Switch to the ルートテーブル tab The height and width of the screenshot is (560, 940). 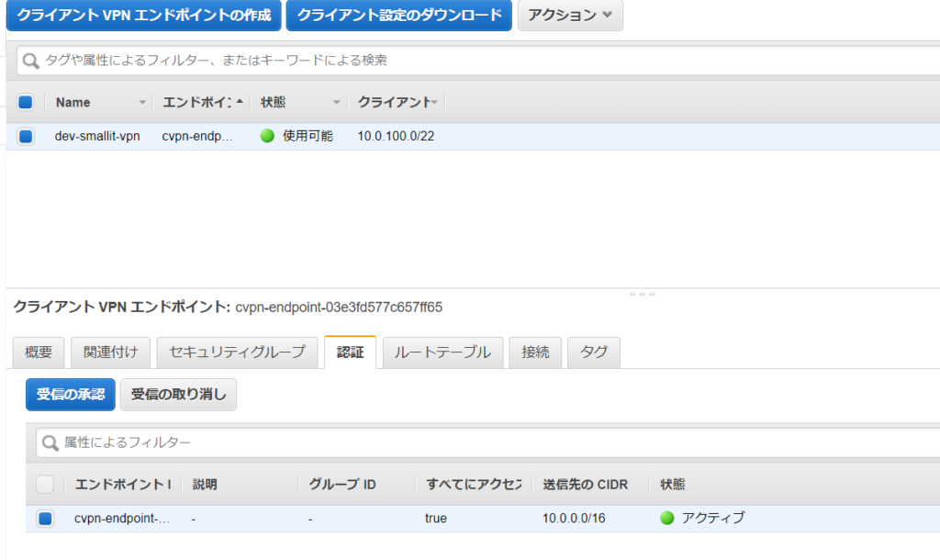(442, 352)
